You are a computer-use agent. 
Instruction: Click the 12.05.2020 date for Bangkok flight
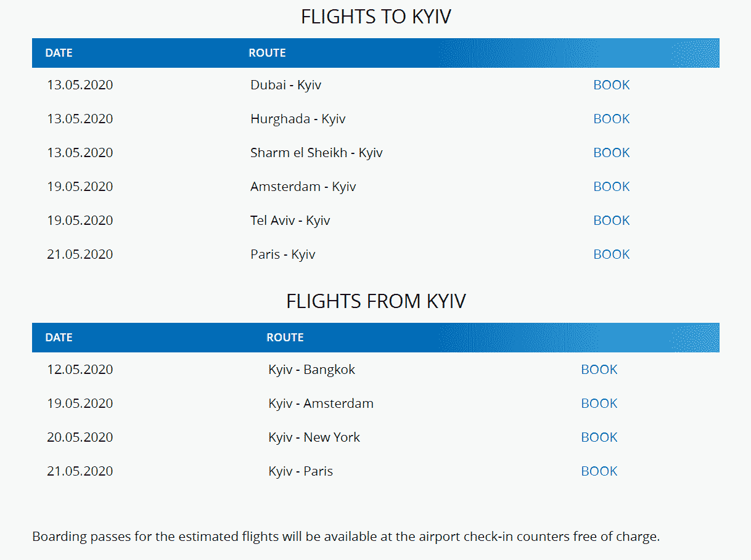pyautogui.click(x=80, y=370)
